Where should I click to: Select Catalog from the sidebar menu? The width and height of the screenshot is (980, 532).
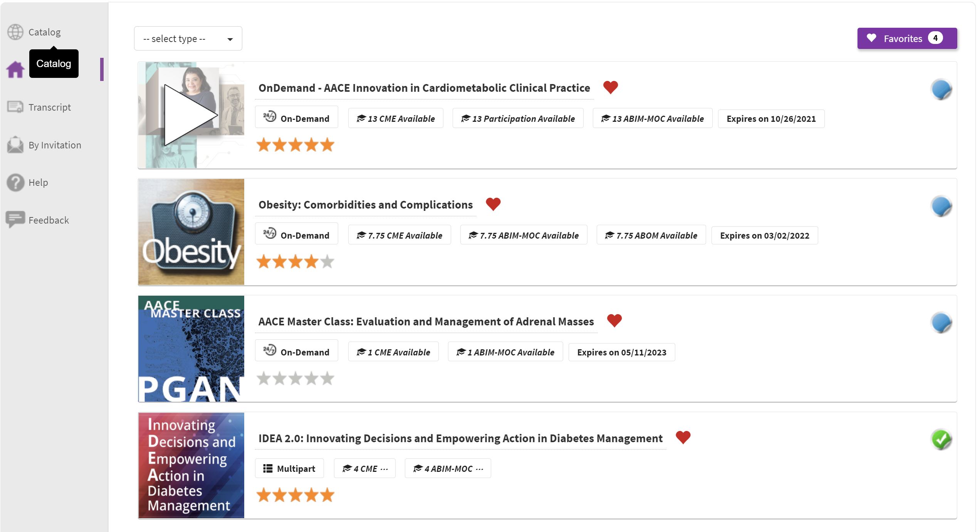click(44, 32)
